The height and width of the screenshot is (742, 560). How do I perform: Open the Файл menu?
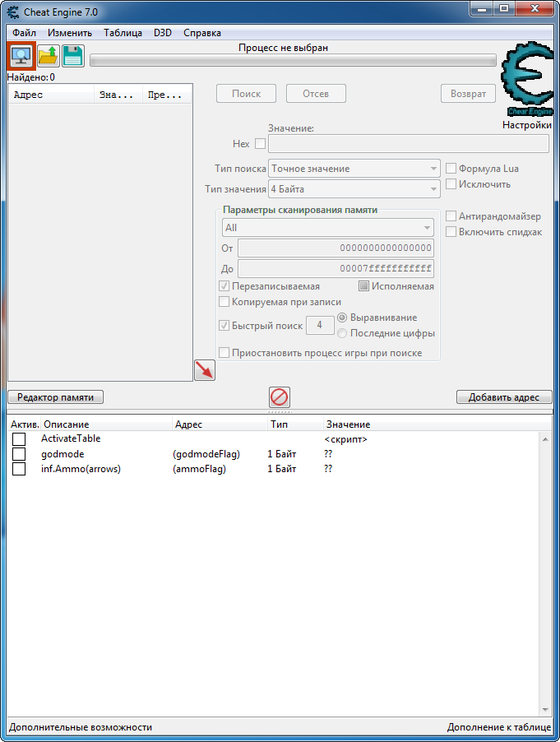pyautogui.click(x=24, y=33)
